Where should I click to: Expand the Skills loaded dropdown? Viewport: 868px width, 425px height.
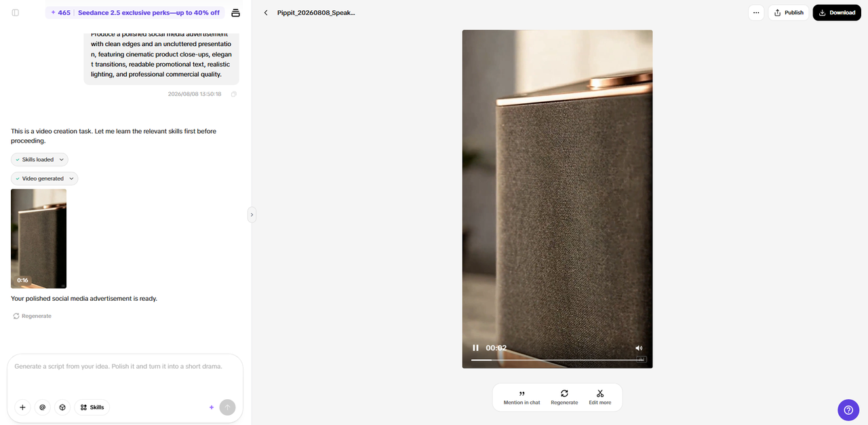[39, 160]
